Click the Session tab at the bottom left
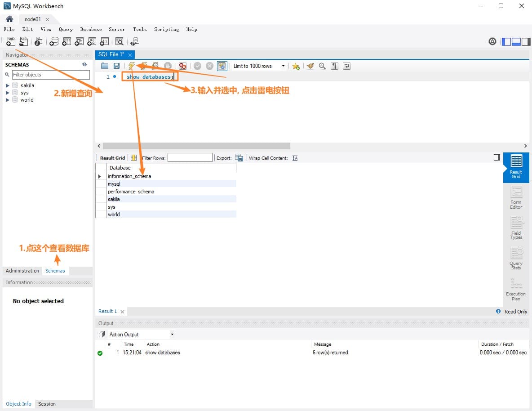This screenshot has width=532, height=411. pyautogui.click(x=47, y=404)
